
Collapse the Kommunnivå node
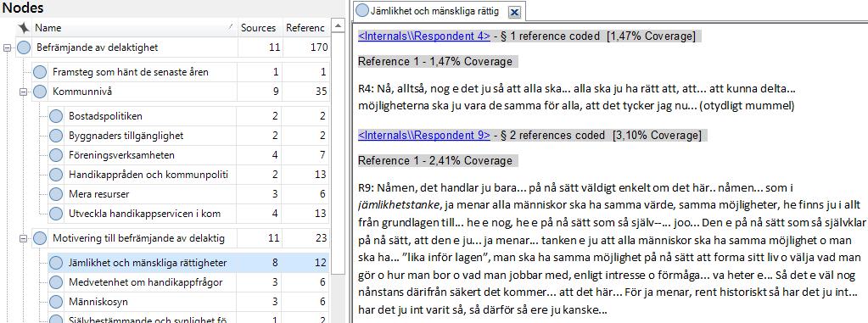(23, 92)
